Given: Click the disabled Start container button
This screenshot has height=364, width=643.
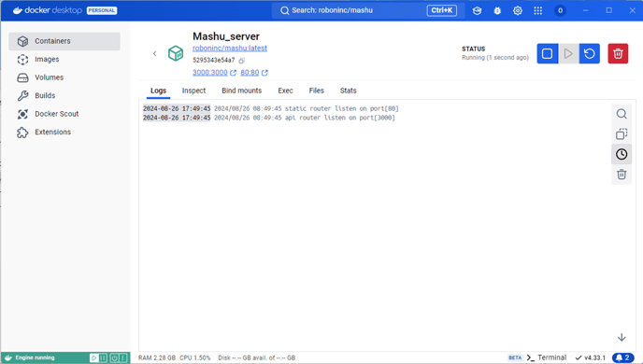Looking at the screenshot, I should 568,53.
